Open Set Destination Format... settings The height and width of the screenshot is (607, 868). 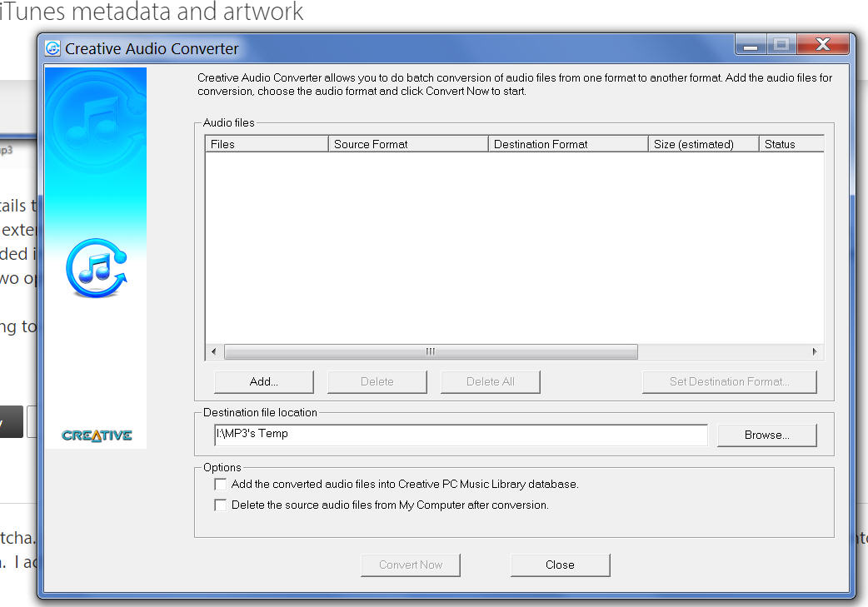coord(729,382)
